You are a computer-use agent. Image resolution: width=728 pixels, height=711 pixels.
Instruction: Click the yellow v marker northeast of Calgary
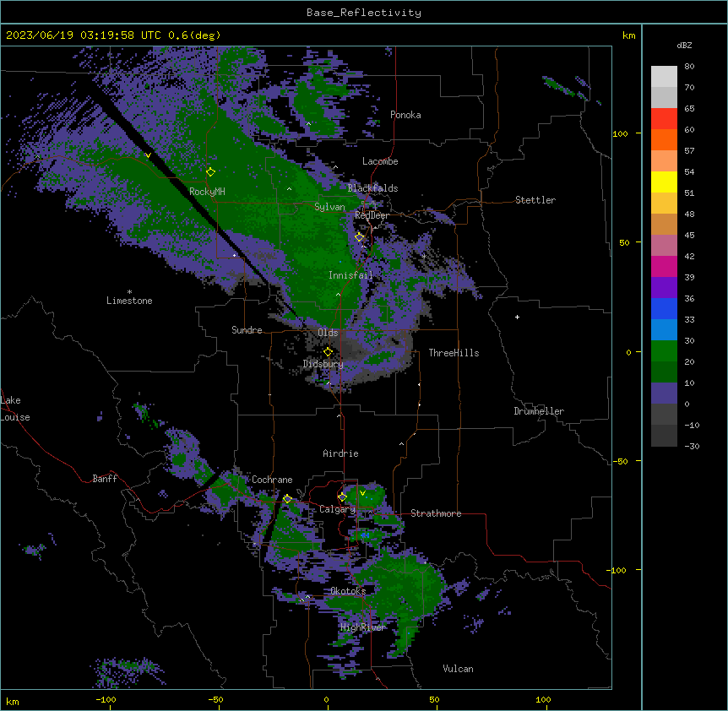tap(362, 493)
